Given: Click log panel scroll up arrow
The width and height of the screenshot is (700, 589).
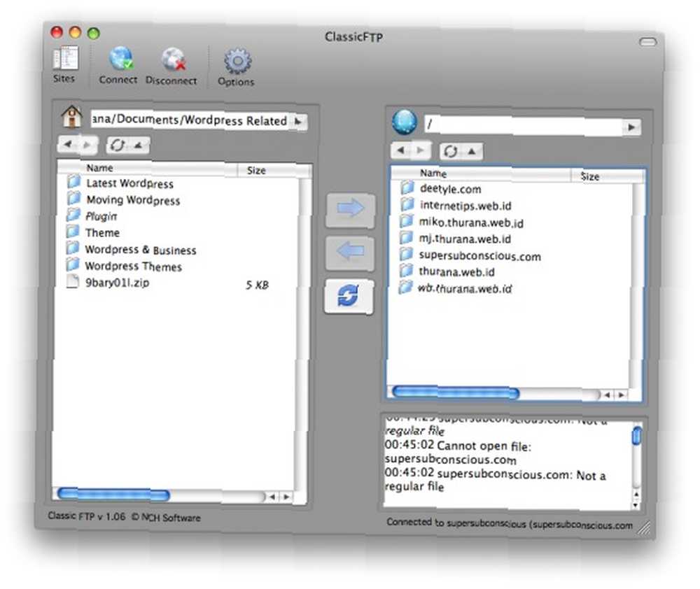Looking at the screenshot, I should point(636,495).
